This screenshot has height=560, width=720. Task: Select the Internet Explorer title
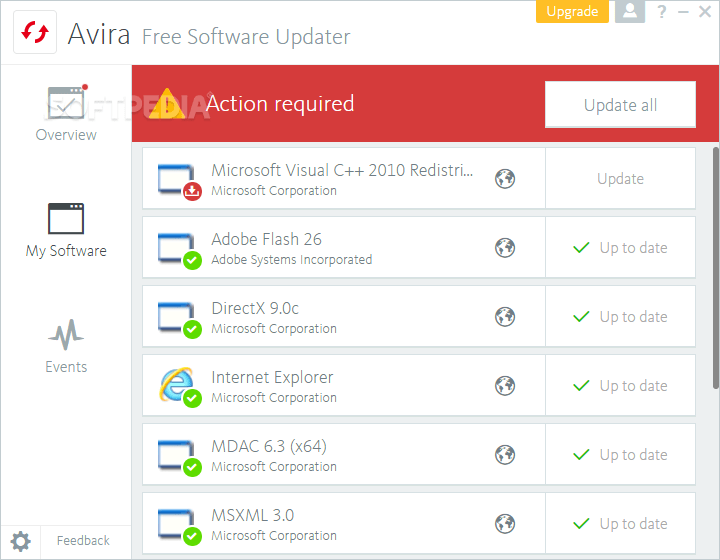tap(272, 378)
